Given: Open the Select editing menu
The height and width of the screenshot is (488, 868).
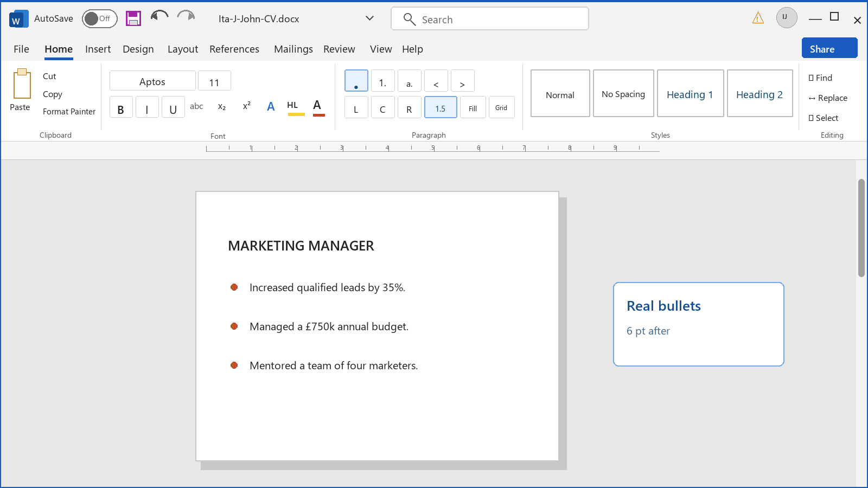Looking at the screenshot, I should (x=823, y=118).
